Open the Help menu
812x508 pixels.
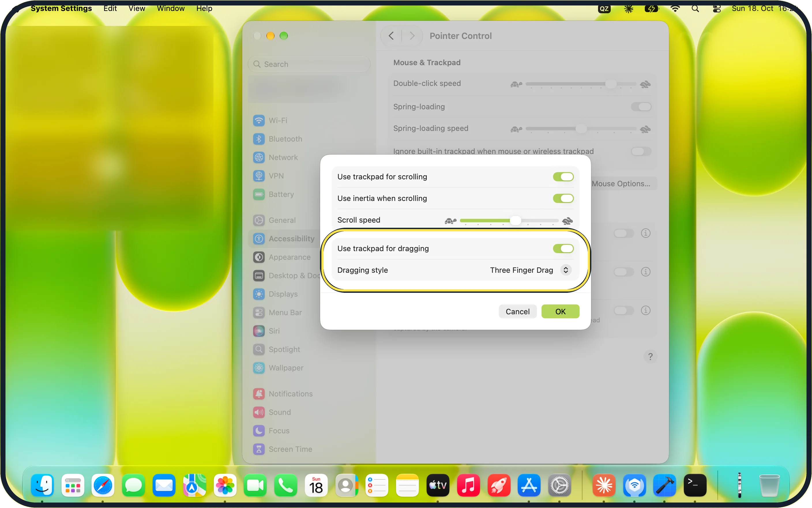pyautogui.click(x=204, y=8)
